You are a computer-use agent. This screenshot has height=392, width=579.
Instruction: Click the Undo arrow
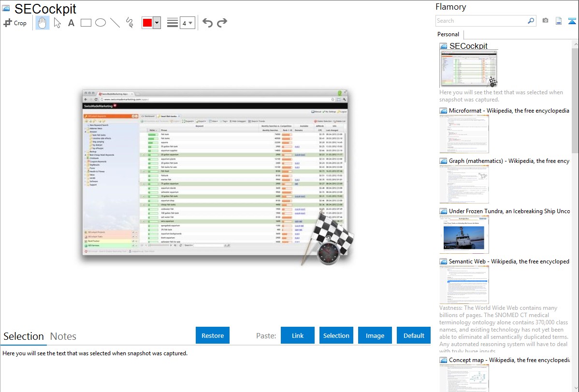click(x=207, y=23)
